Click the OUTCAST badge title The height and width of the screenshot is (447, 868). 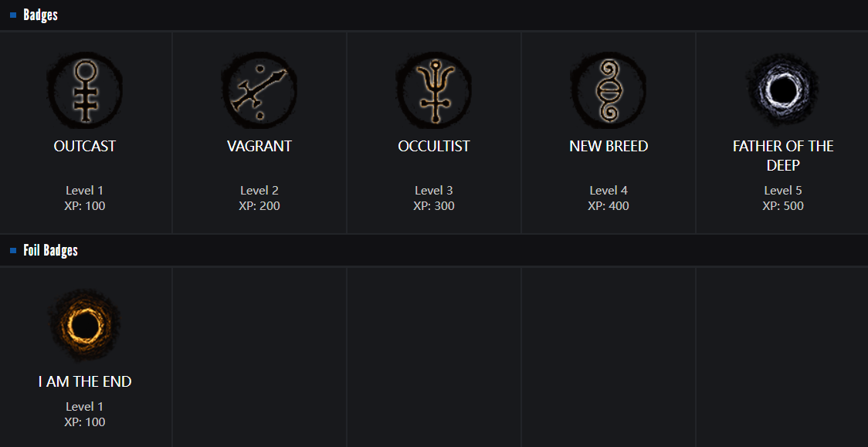tap(85, 146)
